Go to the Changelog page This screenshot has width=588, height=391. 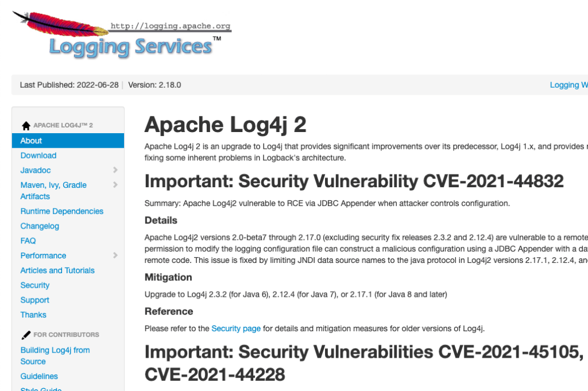pos(40,226)
